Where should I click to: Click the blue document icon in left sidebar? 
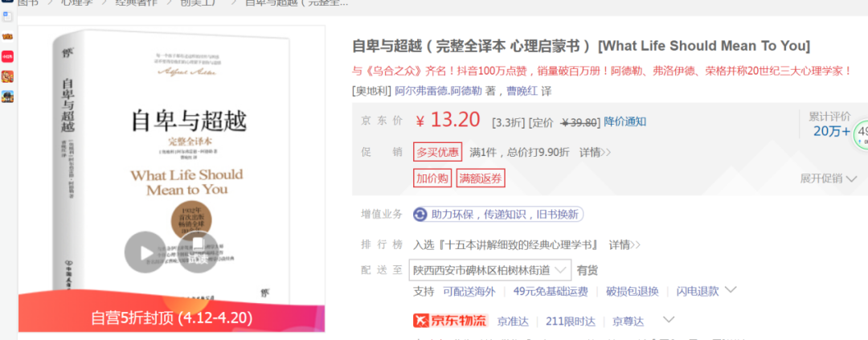coord(8,15)
